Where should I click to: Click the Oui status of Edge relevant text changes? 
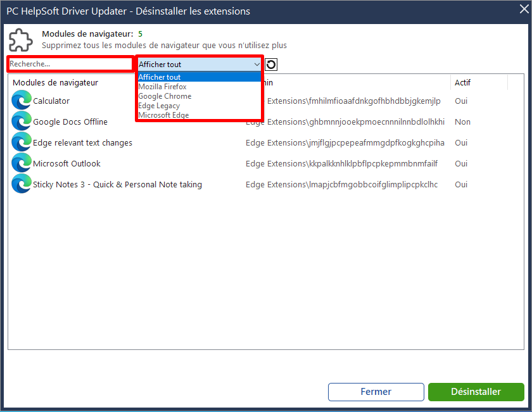pyautogui.click(x=461, y=143)
